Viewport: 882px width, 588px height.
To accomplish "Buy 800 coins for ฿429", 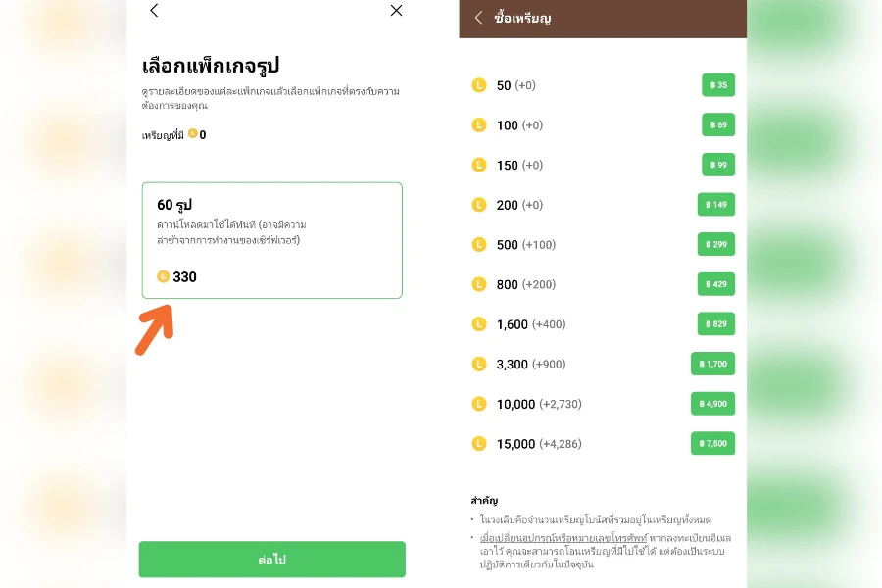I will [x=715, y=284].
